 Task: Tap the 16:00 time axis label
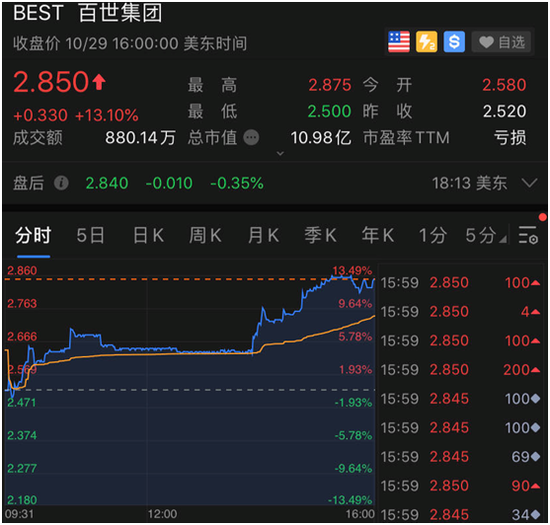pyautogui.click(x=360, y=514)
